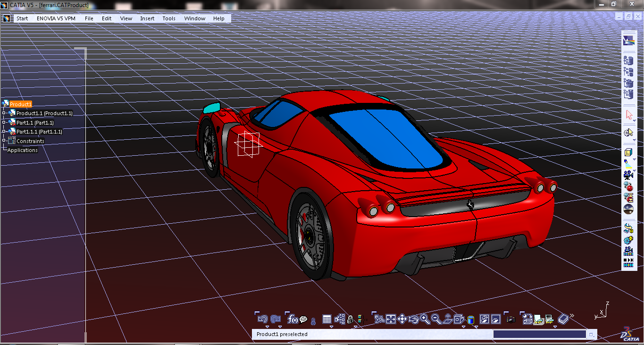Screen dimensions: 644x345
Task: Open the Insert menu
Action: click(x=147, y=18)
